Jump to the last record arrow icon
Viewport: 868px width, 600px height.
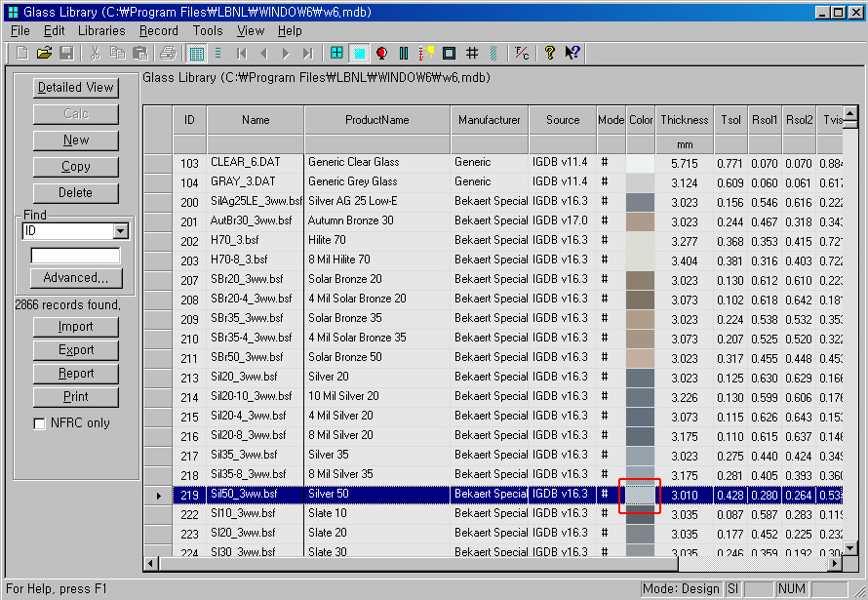(308, 53)
